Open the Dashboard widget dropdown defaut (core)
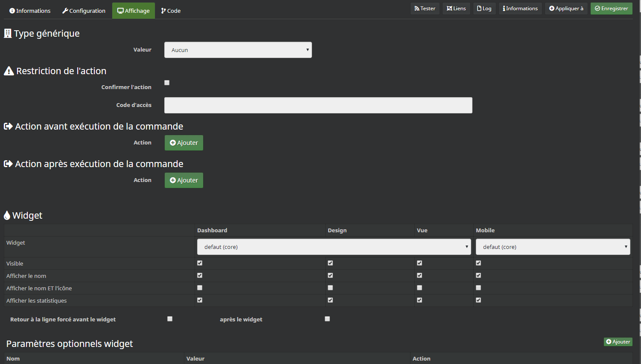This screenshot has height=364, width=641. tap(334, 247)
